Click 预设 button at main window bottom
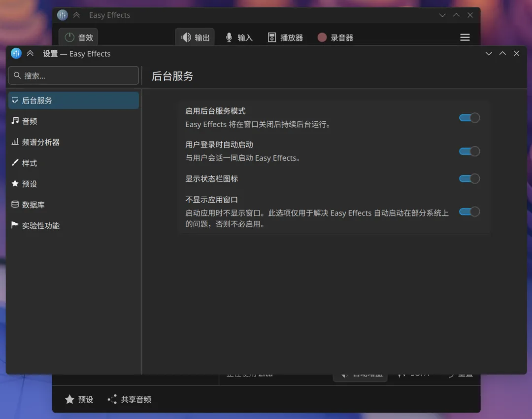Viewport: 532px width, 419px height. [79, 399]
